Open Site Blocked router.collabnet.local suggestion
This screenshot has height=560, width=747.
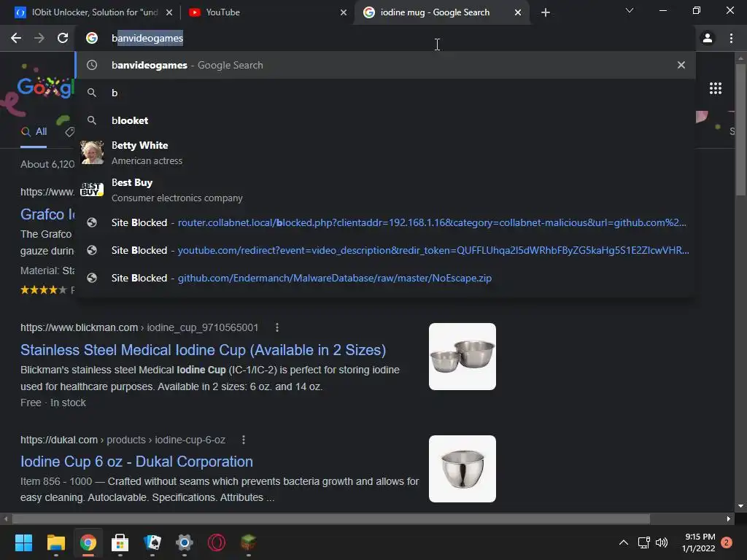(x=385, y=222)
